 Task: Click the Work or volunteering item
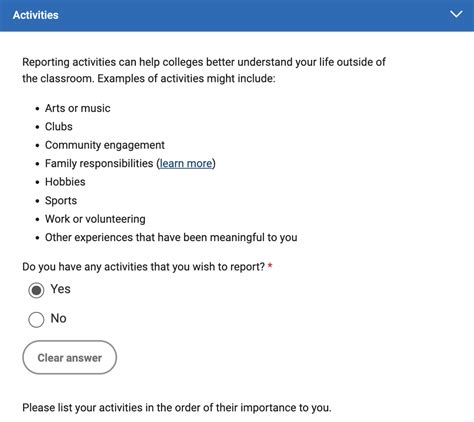tap(95, 219)
